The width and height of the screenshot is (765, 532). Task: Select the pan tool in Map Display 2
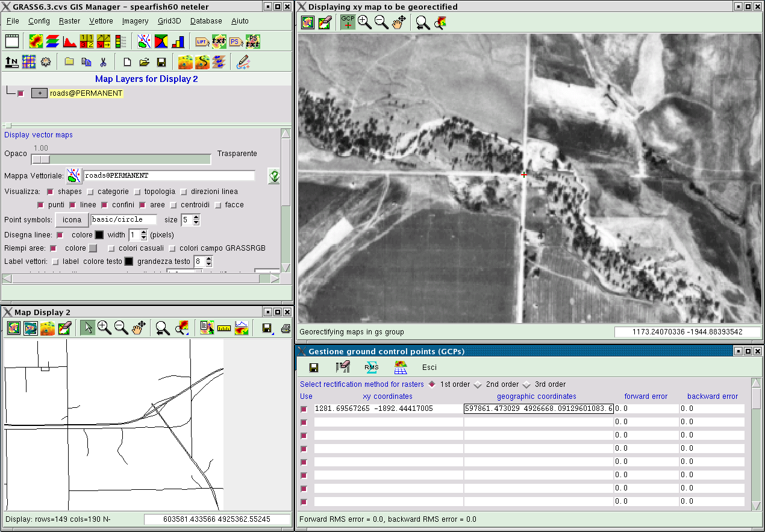(139, 328)
